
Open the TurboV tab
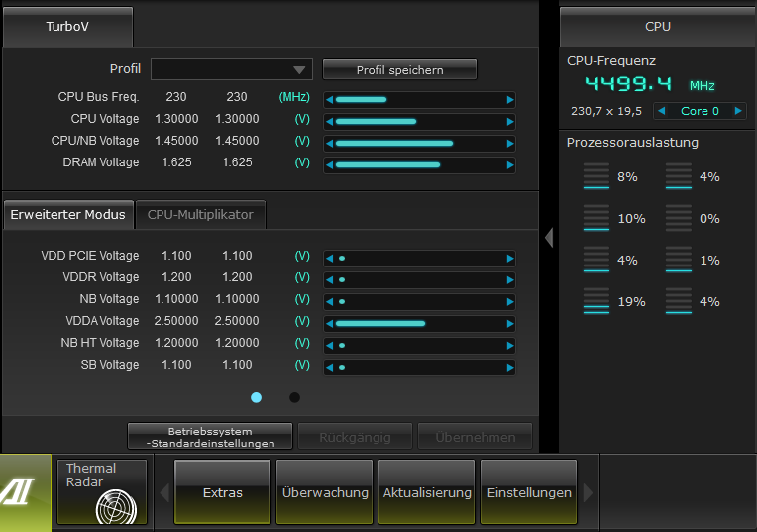[x=67, y=27]
